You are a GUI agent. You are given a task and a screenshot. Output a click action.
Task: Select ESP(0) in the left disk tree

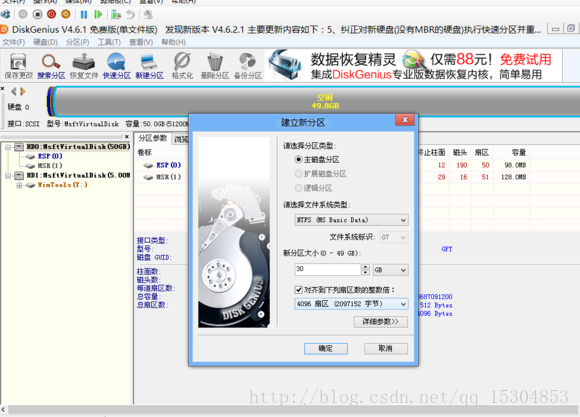click(50, 156)
